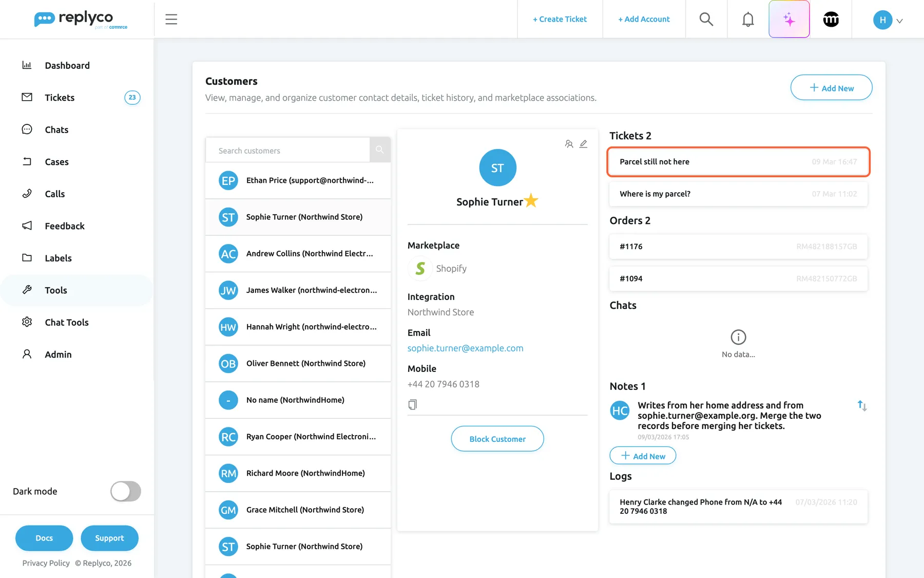This screenshot has height=578, width=924.
Task: Click the favorite star next to Sophie Turner
Action: [531, 200]
